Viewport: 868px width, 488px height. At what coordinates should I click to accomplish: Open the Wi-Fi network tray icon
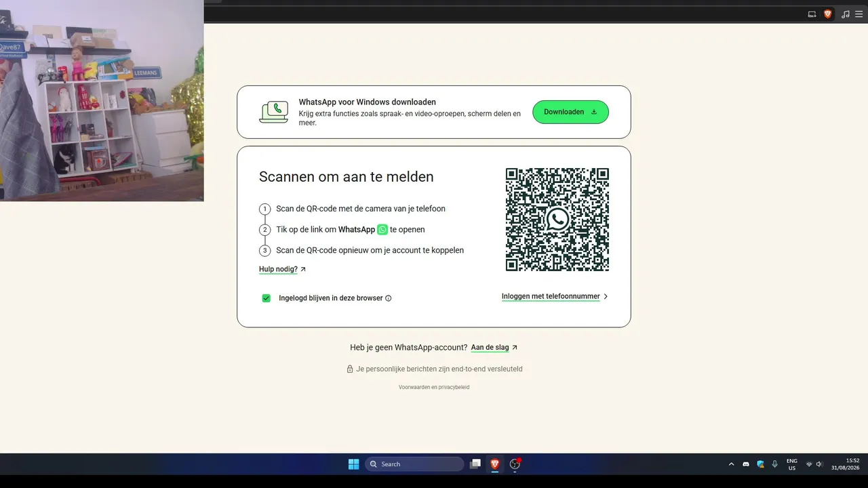809,464
